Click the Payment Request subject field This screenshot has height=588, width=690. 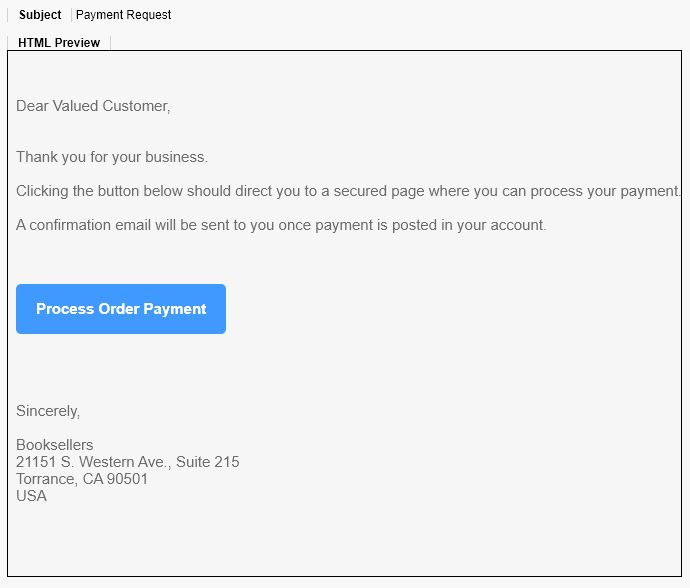pos(124,15)
